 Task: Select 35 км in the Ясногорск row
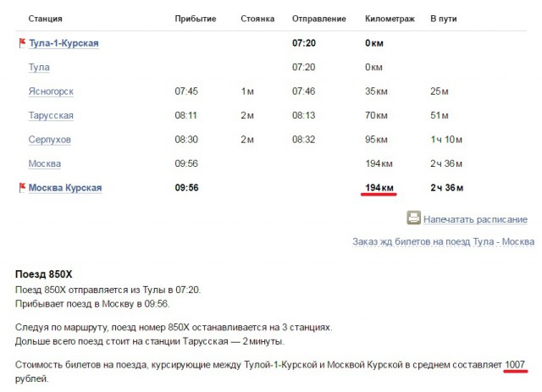(x=376, y=91)
